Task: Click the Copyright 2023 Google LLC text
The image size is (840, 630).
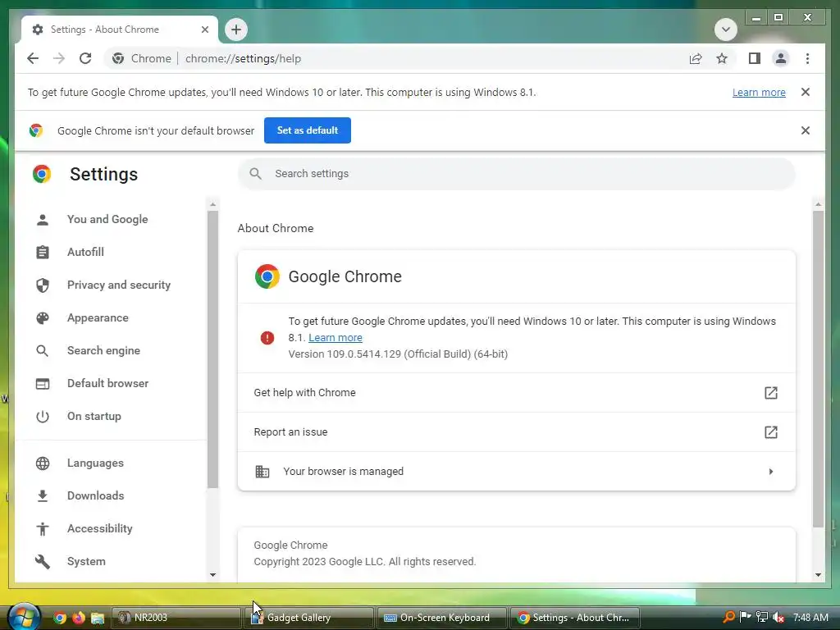Action: point(364,561)
